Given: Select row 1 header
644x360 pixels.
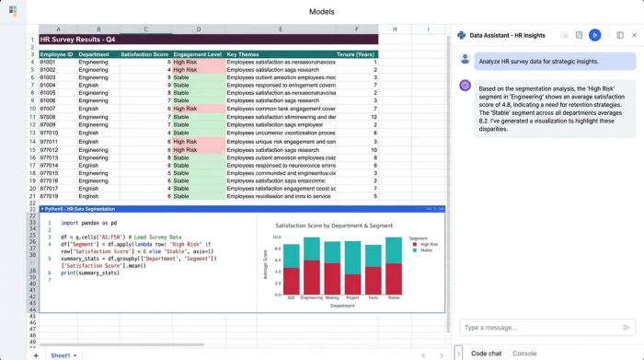Looking at the screenshot, I should pyautogui.click(x=32, y=40).
